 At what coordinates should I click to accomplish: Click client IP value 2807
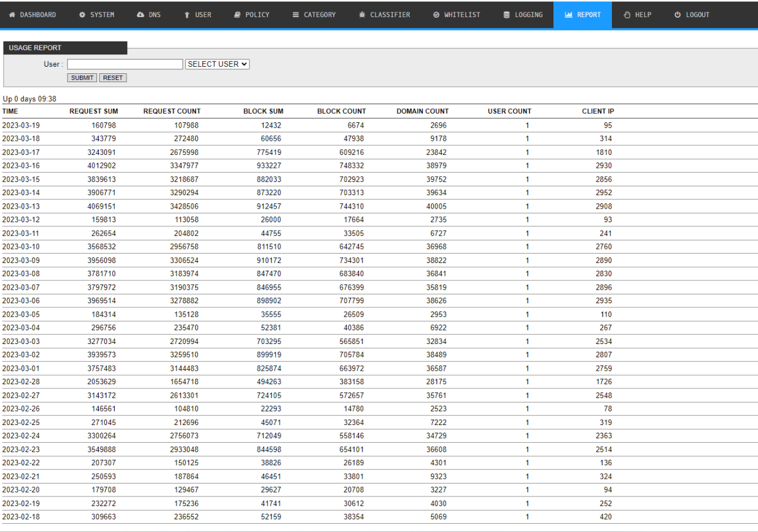(604, 355)
